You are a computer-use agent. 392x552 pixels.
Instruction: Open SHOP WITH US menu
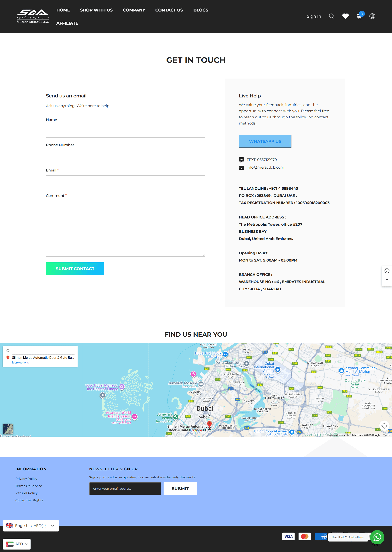(x=96, y=10)
